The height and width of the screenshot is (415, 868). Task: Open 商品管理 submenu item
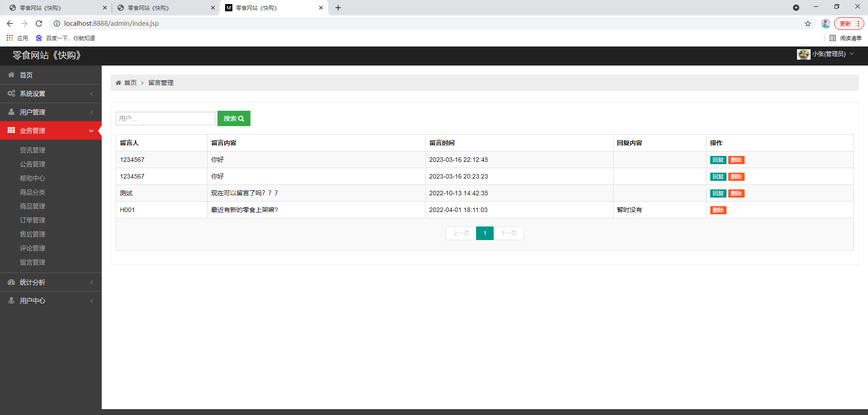pos(33,206)
